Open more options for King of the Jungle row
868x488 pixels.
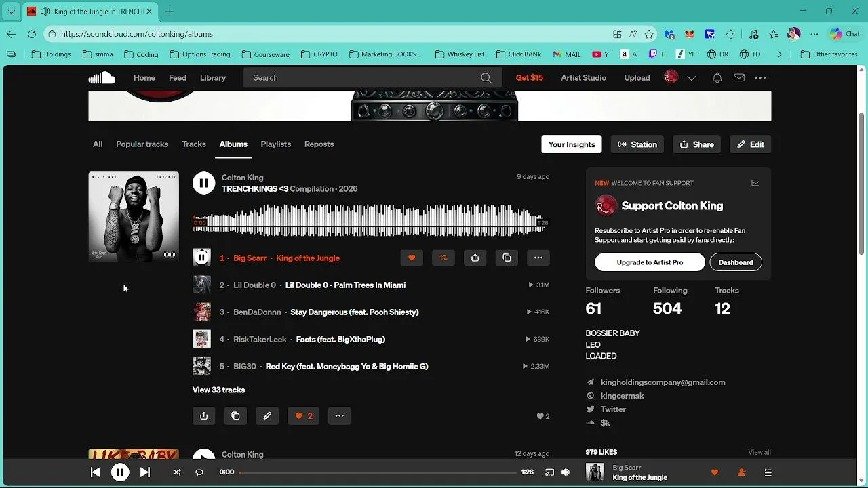538,258
